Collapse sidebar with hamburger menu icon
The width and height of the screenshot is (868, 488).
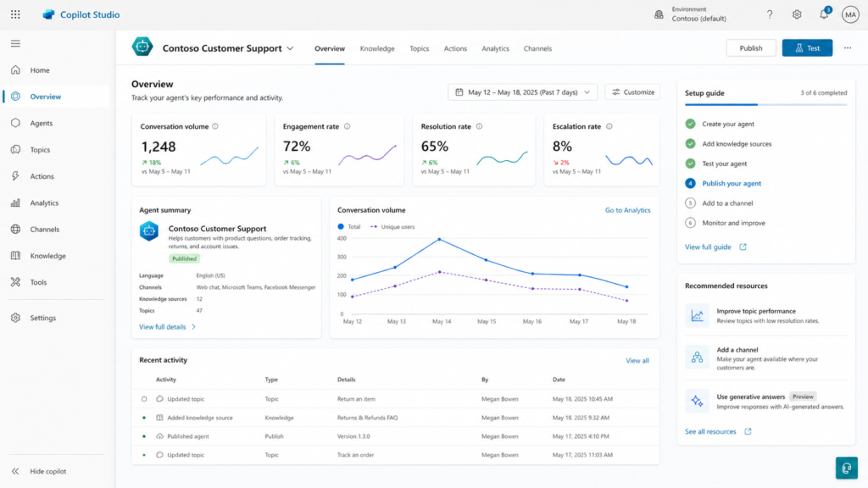tap(15, 44)
